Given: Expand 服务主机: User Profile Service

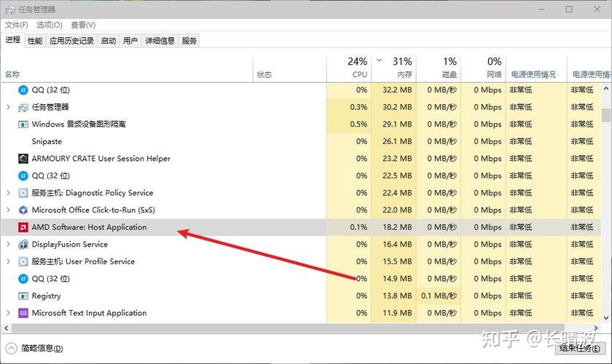Looking at the screenshot, I should (8, 261).
